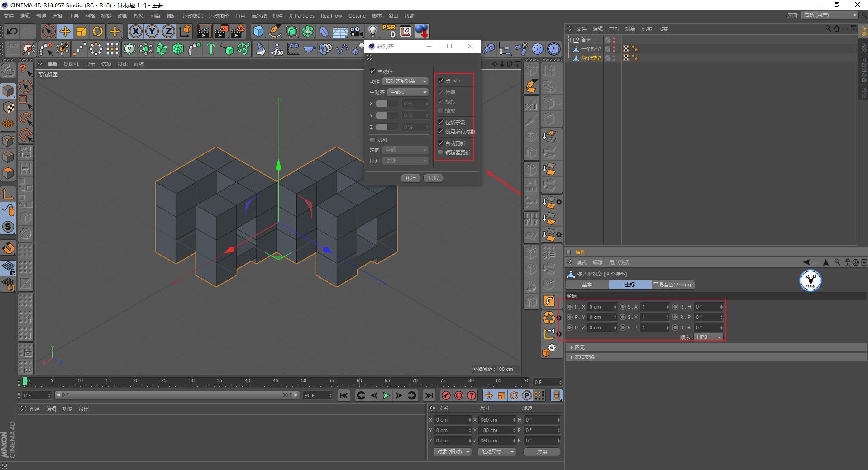Open the 动作 dropdown in axis dialog
The height and width of the screenshot is (470, 868).
click(405, 81)
